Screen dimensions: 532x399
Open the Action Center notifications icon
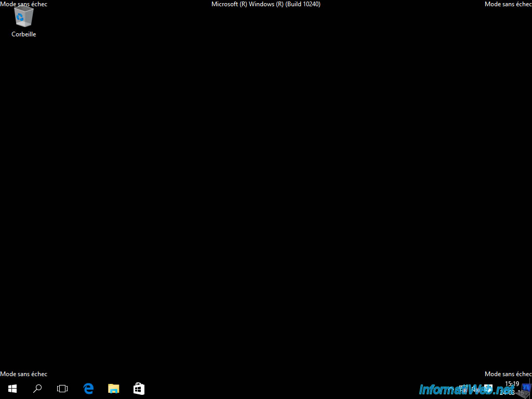tap(488, 389)
